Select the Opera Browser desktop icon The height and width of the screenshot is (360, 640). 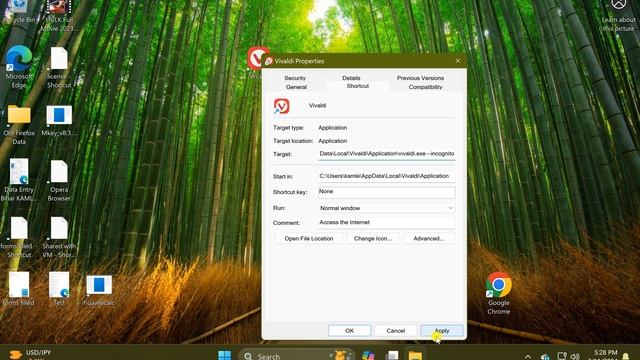(x=59, y=181)
